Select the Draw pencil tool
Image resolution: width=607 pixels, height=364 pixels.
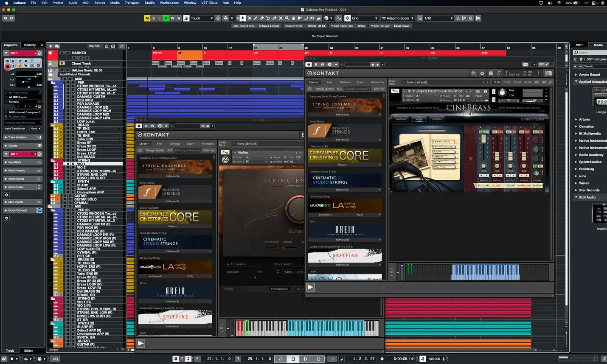coord(255,18)
